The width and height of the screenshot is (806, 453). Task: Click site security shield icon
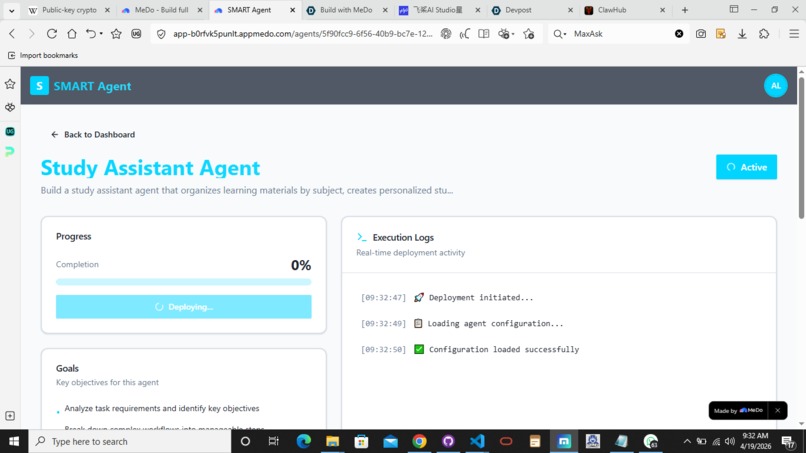point(161,34)
